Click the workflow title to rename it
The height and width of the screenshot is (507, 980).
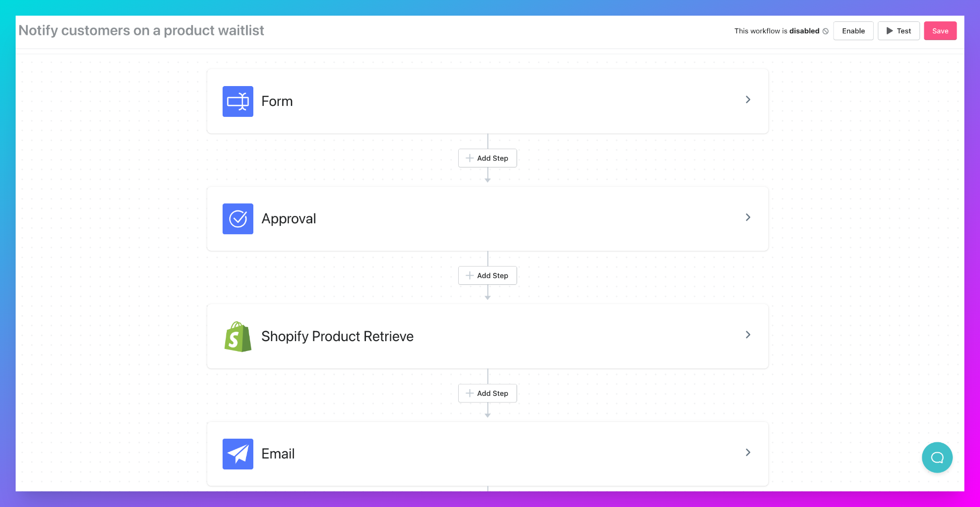tap(141, 30)
